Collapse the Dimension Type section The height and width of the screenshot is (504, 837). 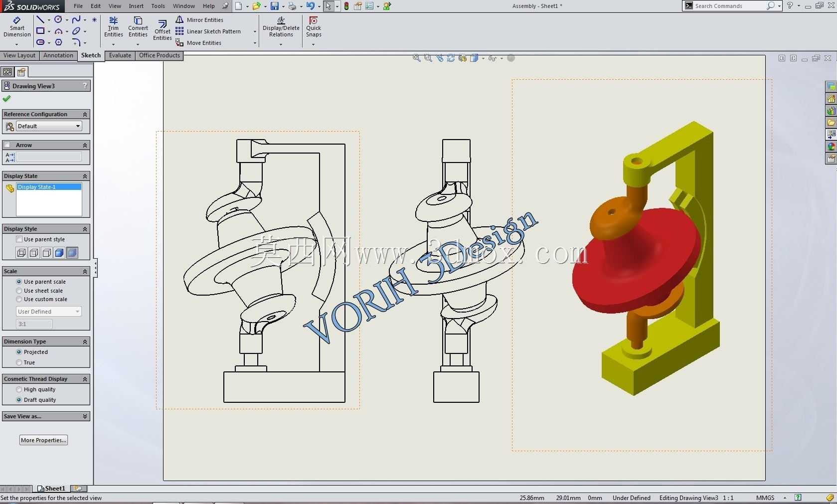(x=85, y=341)
